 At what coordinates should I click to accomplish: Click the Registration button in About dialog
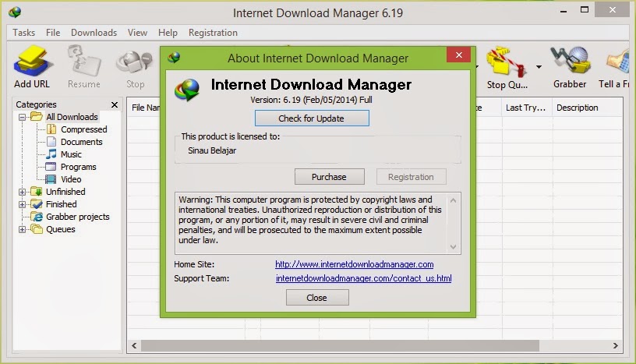pyautogui.click(x=412, y=177)
